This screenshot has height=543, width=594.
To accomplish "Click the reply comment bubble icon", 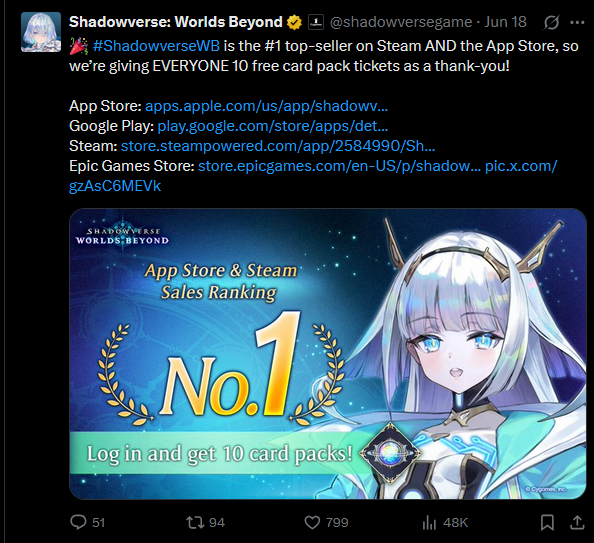I will click(78, 522).
